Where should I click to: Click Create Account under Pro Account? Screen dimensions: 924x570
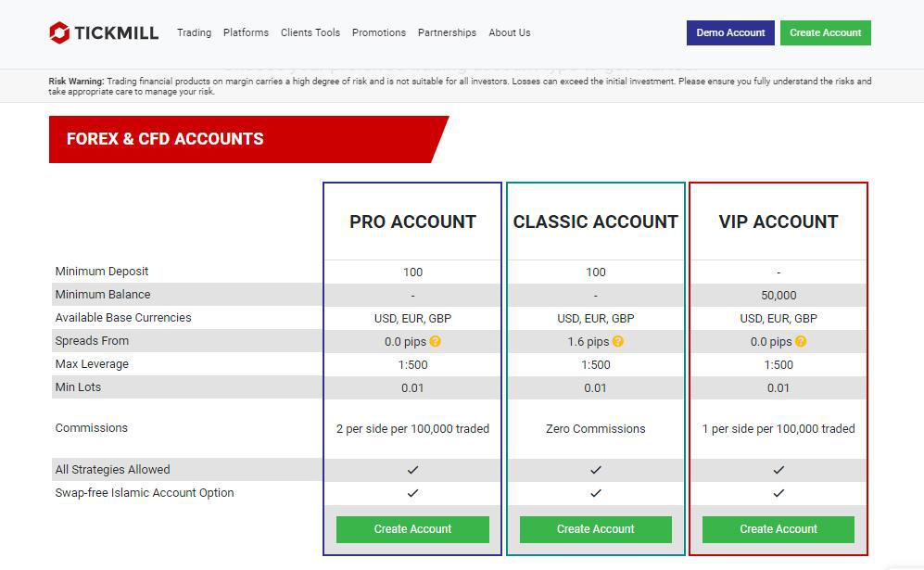(x=412, y=529)
